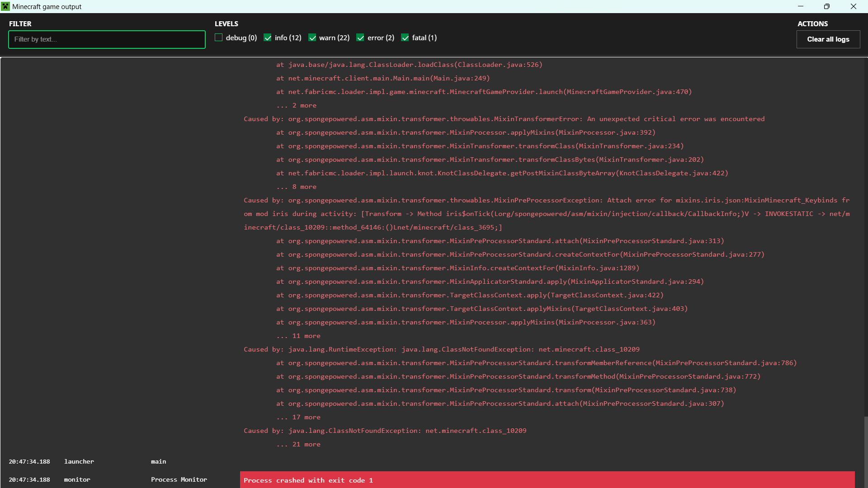Screen dimensions: 868x488
Task: Click the '... 17 more' line
Action: (x=298, y=417)
